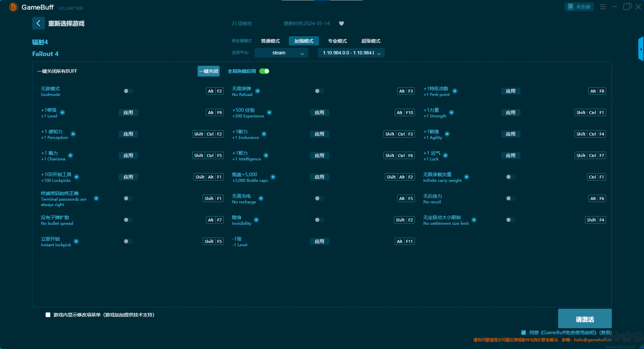
Task: Select 普通模式 mode tab
Action: pyautogui.click(x=270, y=41)
